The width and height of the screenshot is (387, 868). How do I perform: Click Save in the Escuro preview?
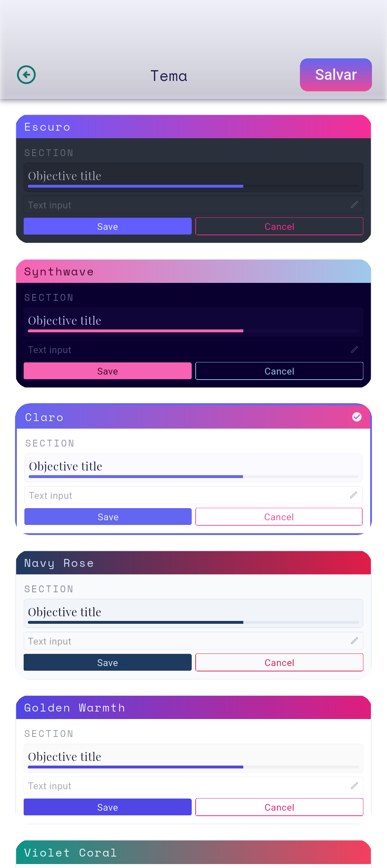point(107,226)
